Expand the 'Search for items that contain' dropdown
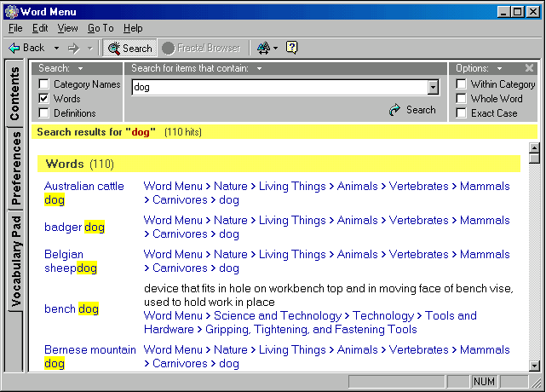The width and height of the screenshot is (546, 392). (x=259, y=68)
